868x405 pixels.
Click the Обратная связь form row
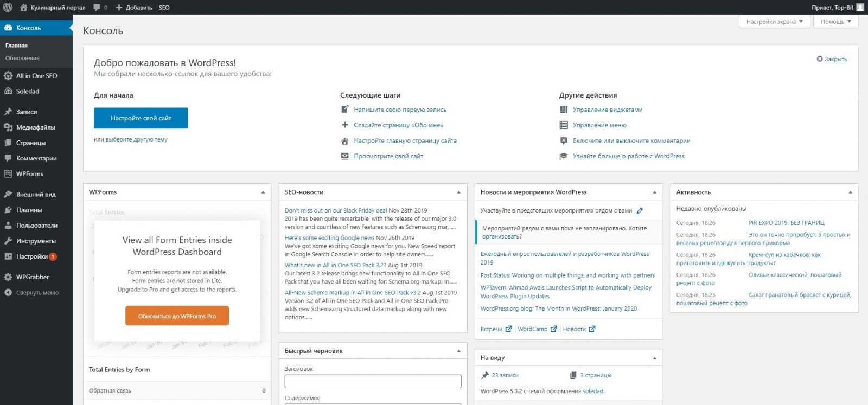pos(177,390)
